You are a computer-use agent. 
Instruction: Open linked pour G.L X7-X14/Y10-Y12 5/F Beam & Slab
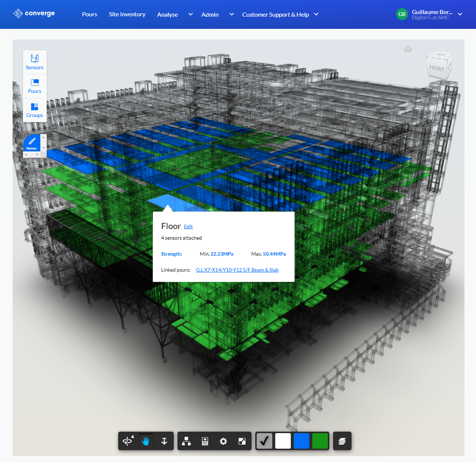237,270
